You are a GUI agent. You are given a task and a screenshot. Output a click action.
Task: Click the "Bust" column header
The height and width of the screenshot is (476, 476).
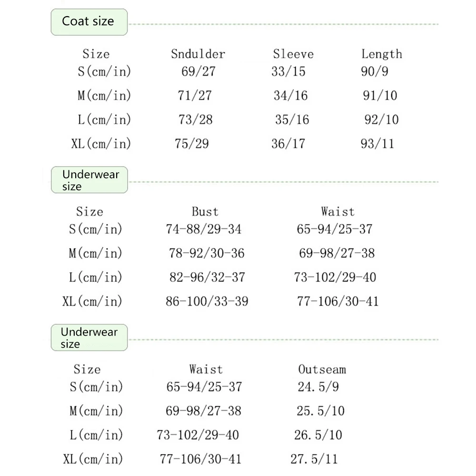coord(205,211)
